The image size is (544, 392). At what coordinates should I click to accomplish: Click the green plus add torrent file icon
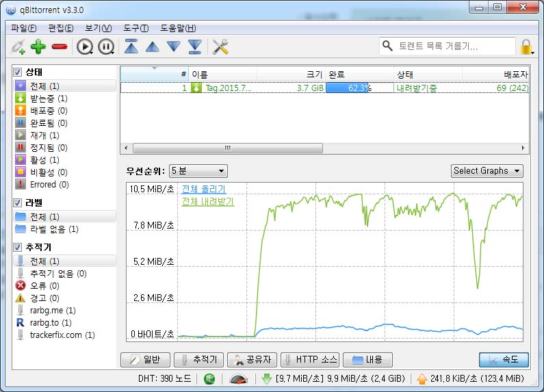(x=38, y=47)
